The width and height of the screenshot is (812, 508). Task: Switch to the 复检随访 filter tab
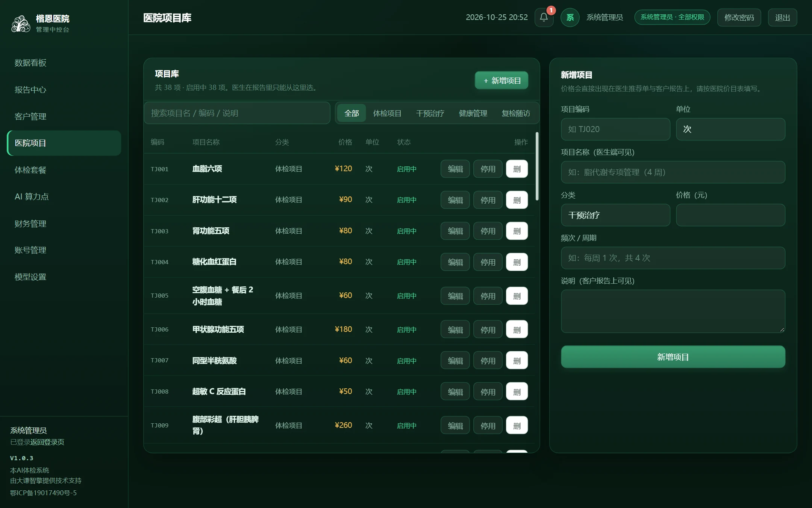click(516, 113)
